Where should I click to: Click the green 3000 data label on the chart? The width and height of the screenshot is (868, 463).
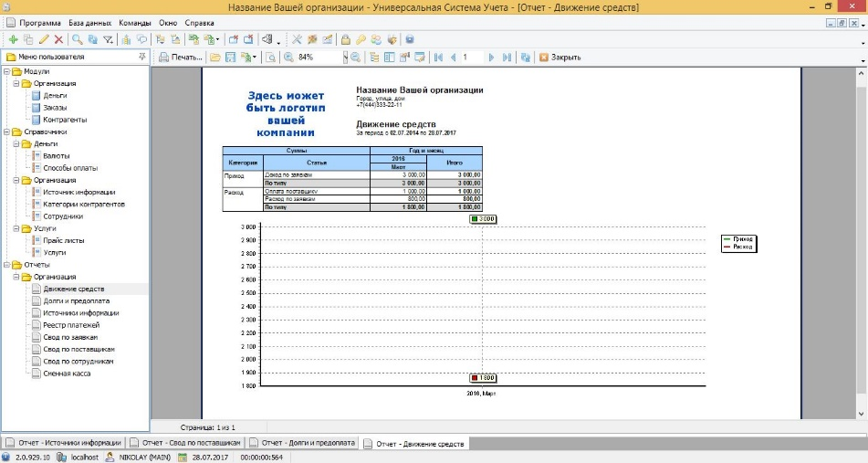(x=483, y=219)
